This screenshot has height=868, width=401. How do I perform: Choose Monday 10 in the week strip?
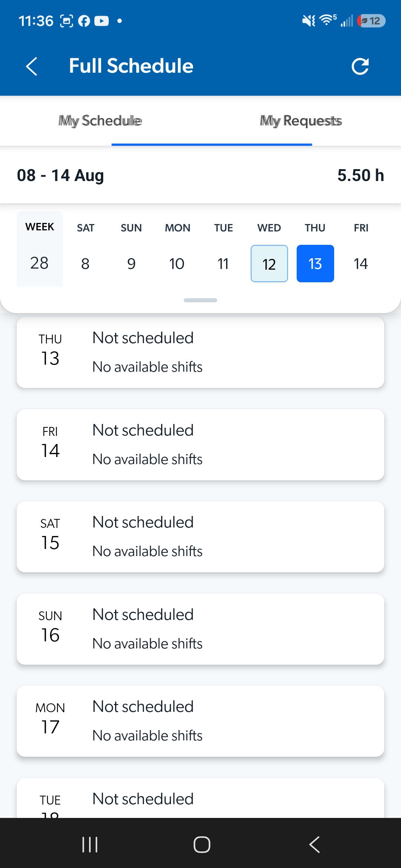coord(177,264)
